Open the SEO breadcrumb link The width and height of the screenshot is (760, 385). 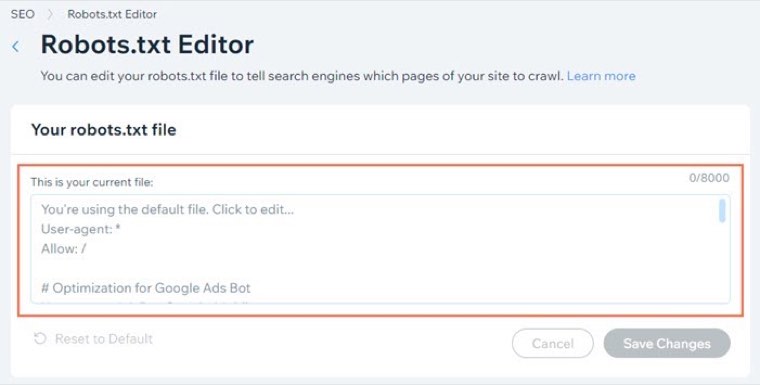pos(22,14)
